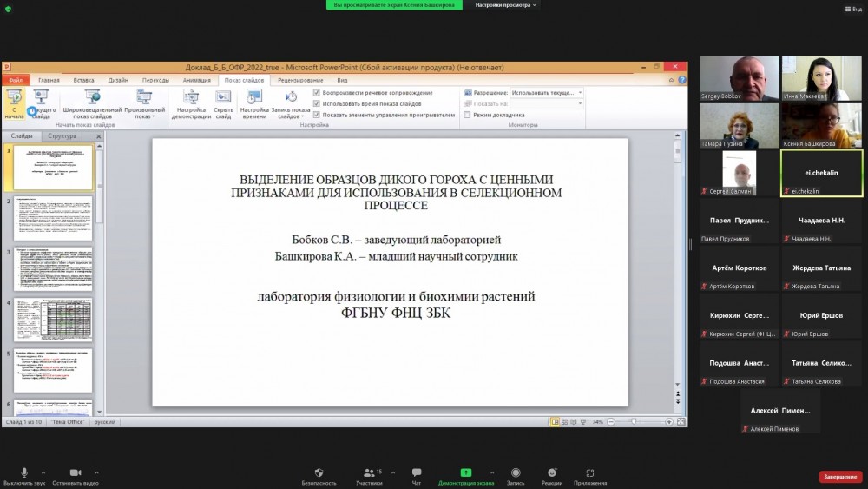Select the second slide thumbnail
Screen dimensions: 868x489
pos(54,218)
